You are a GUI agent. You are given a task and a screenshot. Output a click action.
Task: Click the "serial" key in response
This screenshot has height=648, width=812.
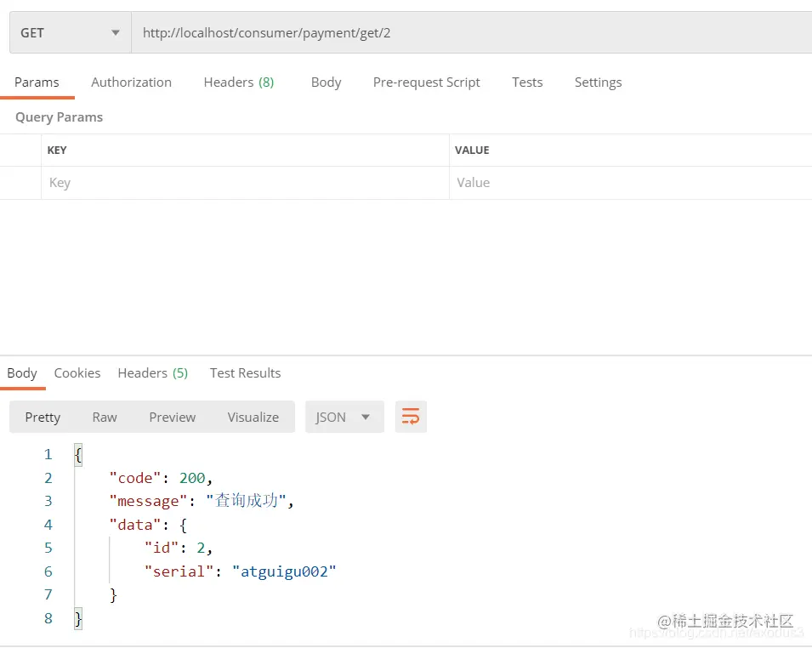click(179, 571)
